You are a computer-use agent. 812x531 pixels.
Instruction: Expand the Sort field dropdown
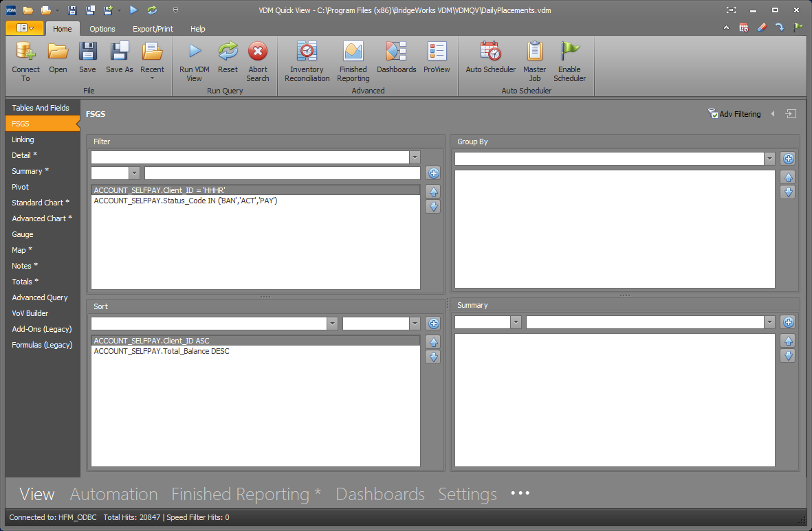(x=333, y=324)
